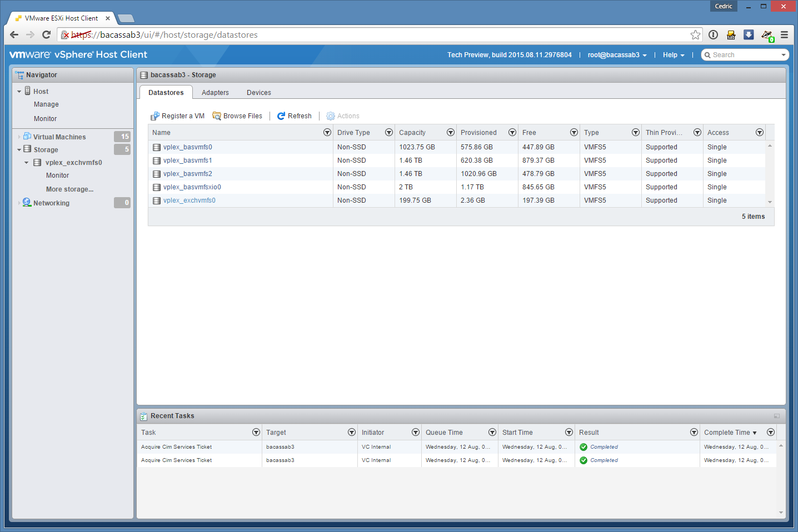Open the root@bacassab3 user dropdown
Image resolution: width=798 pixels, height=532 pixels.
[617, 55]
